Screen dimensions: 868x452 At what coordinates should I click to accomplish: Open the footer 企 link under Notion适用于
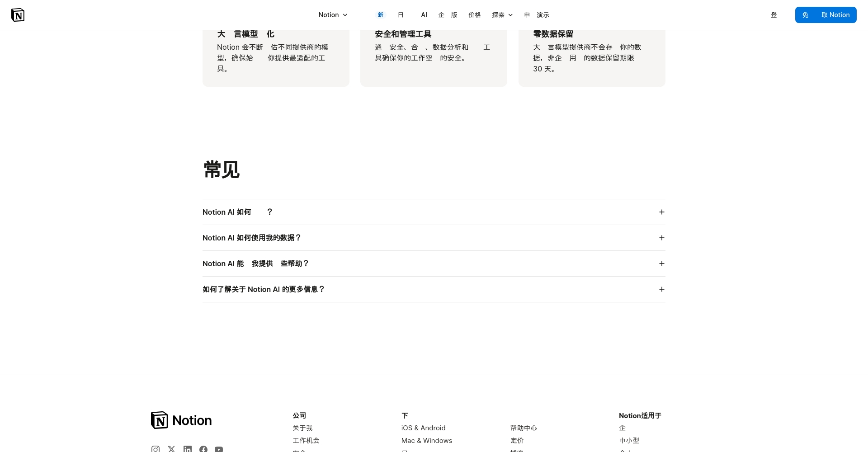pos(623,428)
